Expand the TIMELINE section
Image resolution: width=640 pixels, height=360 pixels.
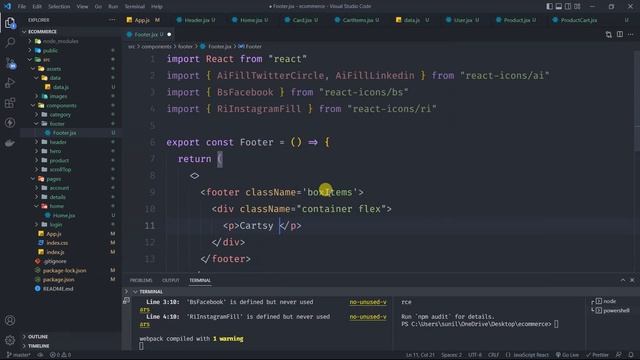click(x=36, y=346)
